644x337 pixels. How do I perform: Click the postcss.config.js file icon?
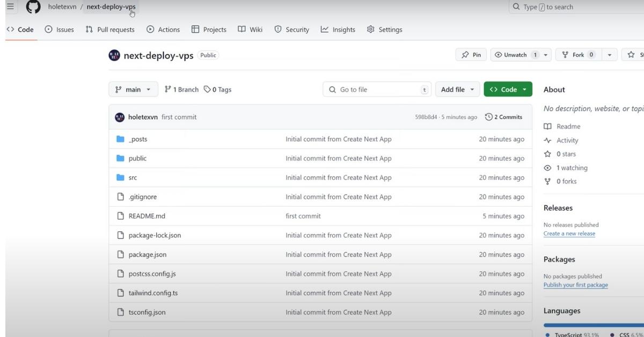121,274
